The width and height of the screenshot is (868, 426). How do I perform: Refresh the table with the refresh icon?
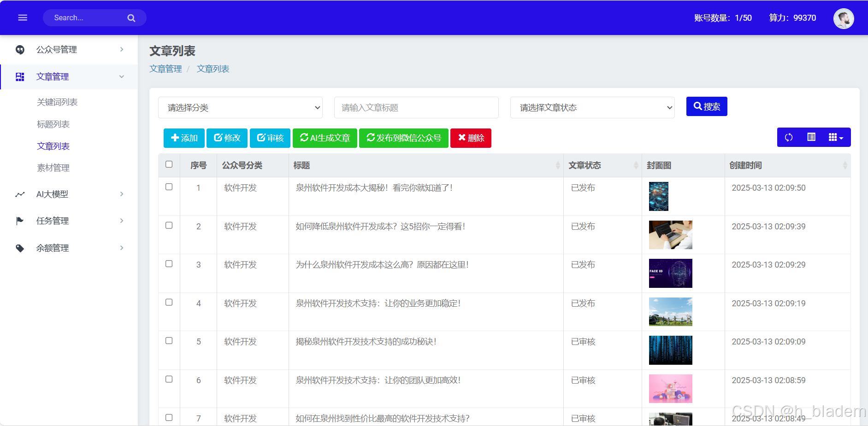point(789,137)
